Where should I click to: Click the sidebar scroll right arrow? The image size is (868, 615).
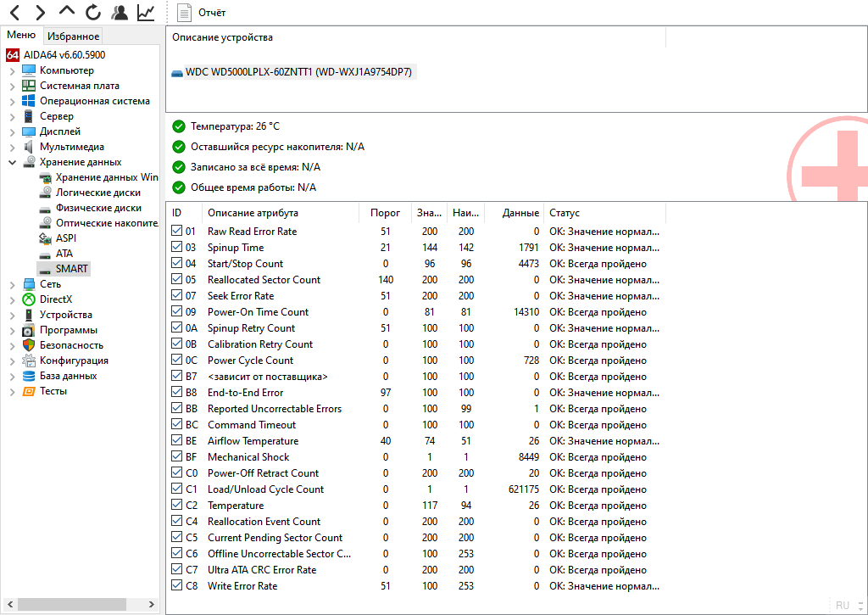pyautogui.click(x=152, y=604)
